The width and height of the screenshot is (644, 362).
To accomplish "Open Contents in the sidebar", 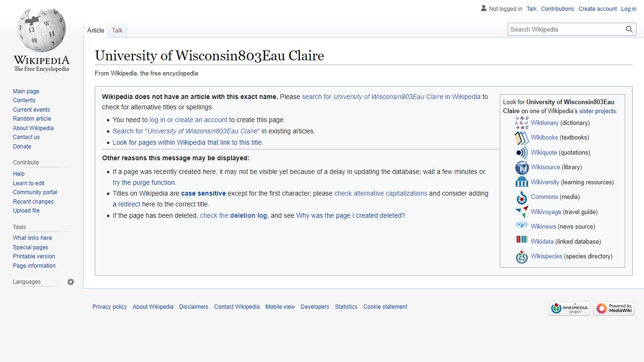I will click(24, 100).
